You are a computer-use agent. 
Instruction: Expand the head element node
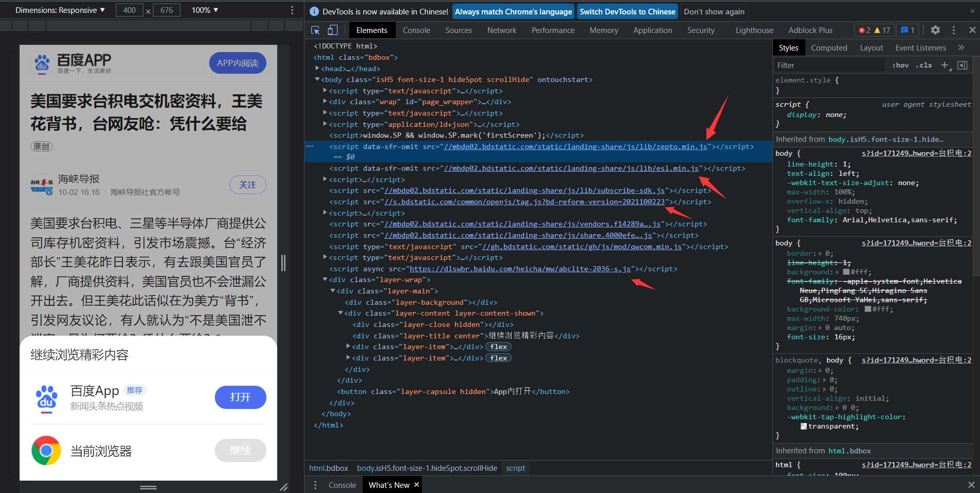pos(317,69)
